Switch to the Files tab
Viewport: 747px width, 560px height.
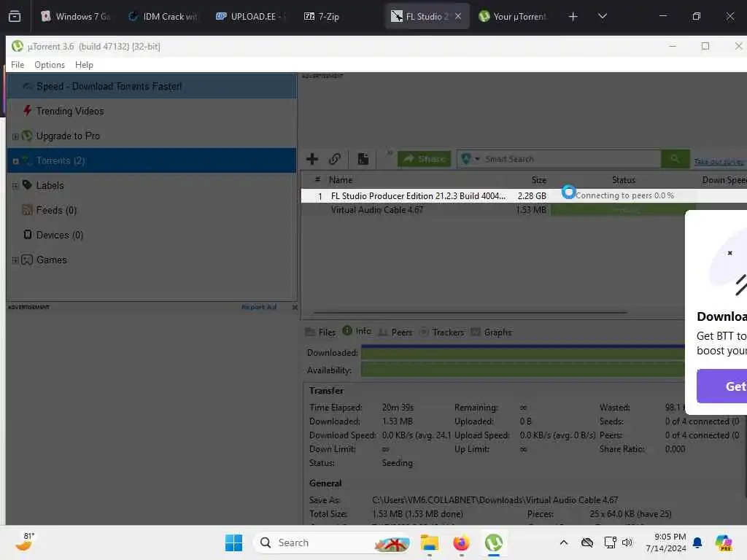click(x=321, y=332)
